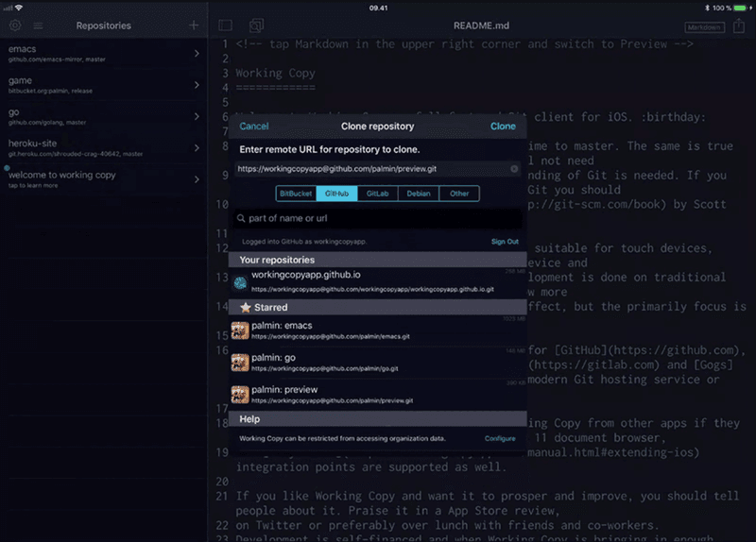756x542 pixels.
Task: Tap the share icon at top right
Action: (x=739, y=25)
